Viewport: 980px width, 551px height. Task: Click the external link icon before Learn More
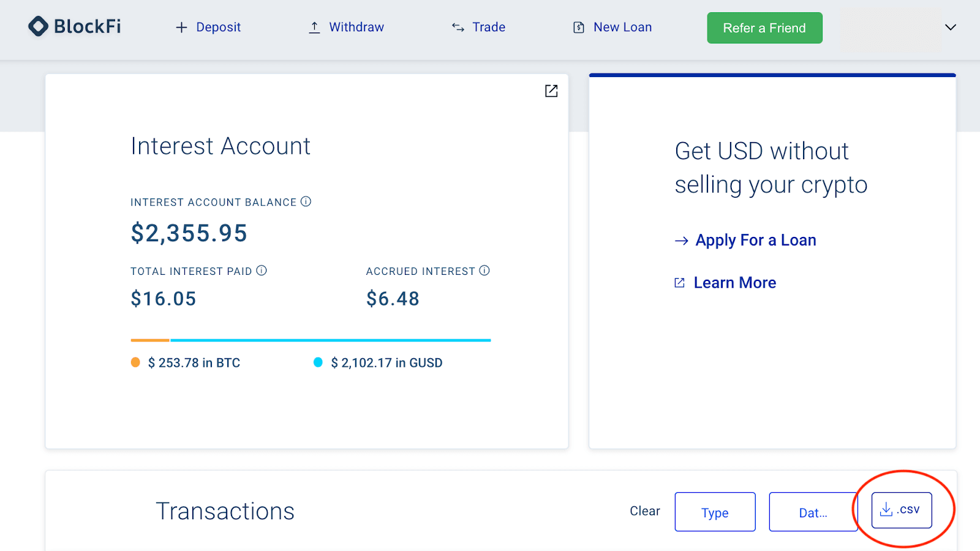tap(679, 283)
